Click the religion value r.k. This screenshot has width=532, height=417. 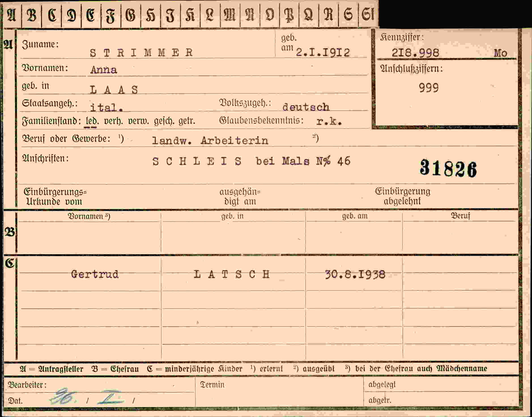[x=329, y=121]
